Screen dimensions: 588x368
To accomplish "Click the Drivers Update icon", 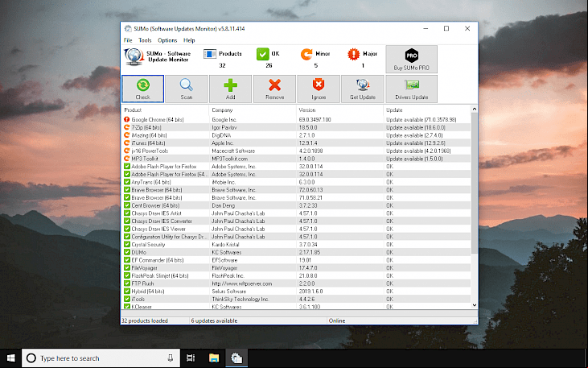I will tap(411, 85).
